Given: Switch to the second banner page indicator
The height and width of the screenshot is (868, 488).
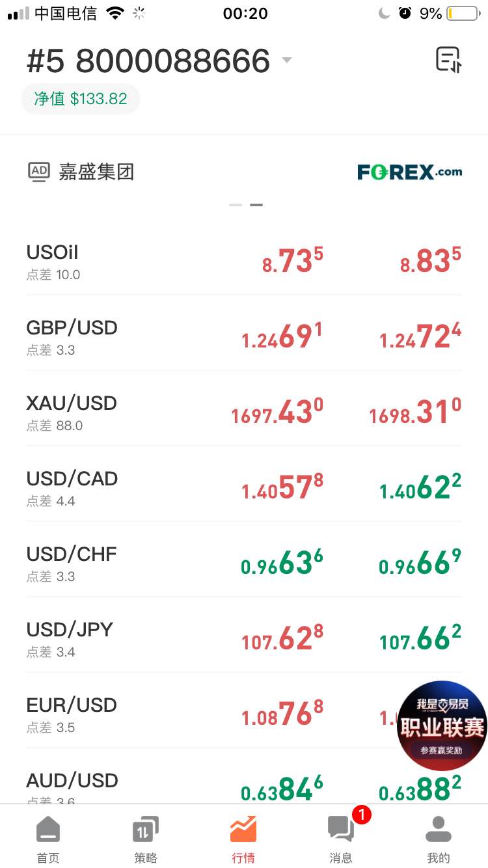Looking at the screenshot, I should [x=256, y=205].
